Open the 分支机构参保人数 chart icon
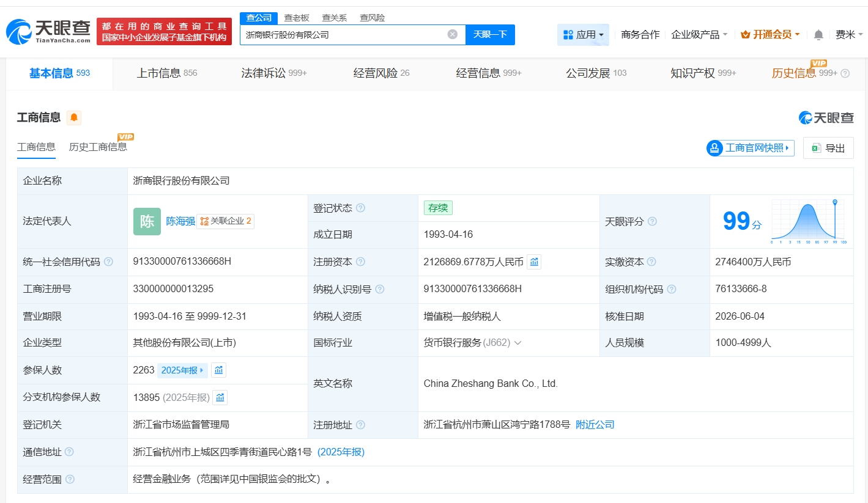868x503 pixels. pos(220,397)
